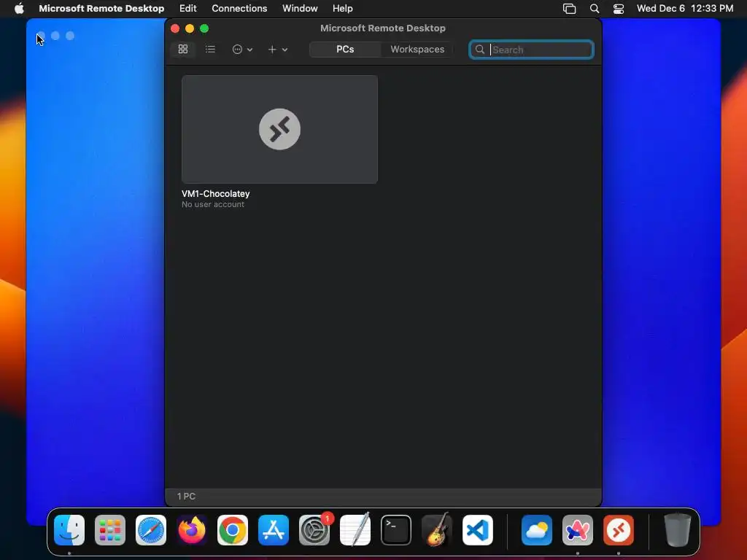Select the PCs tab

click(345, 49)
